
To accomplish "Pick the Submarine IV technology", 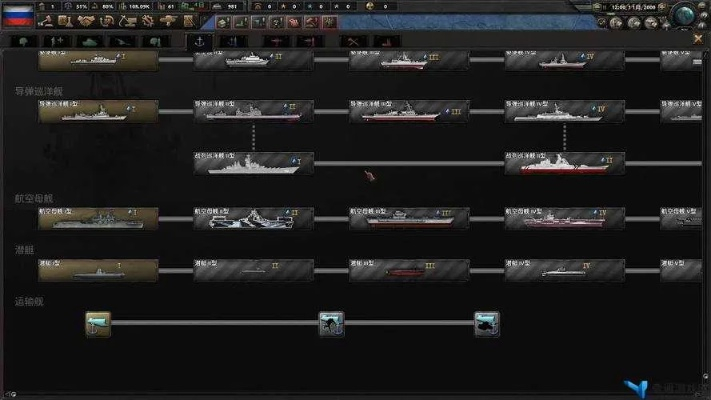I will 564,269.
